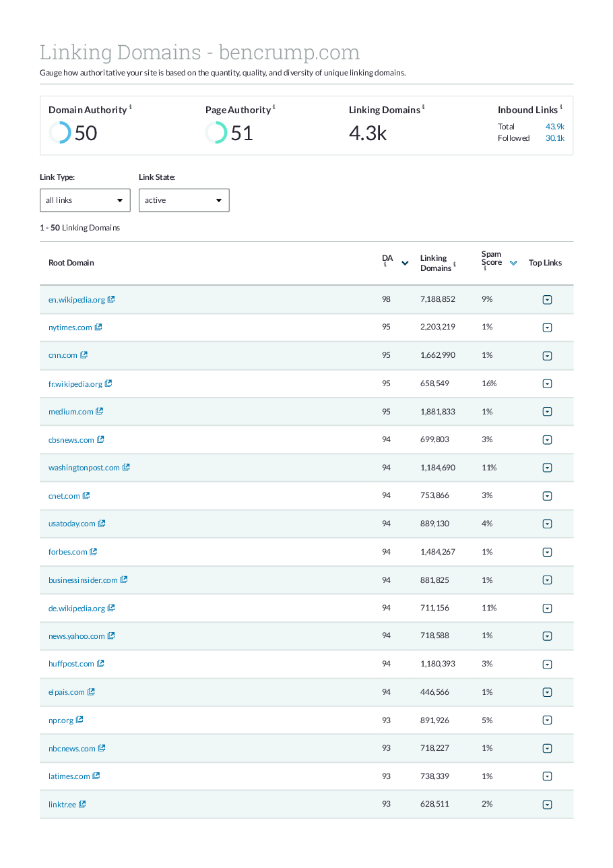Open the businessinsider.com domain link

[83, 580]
